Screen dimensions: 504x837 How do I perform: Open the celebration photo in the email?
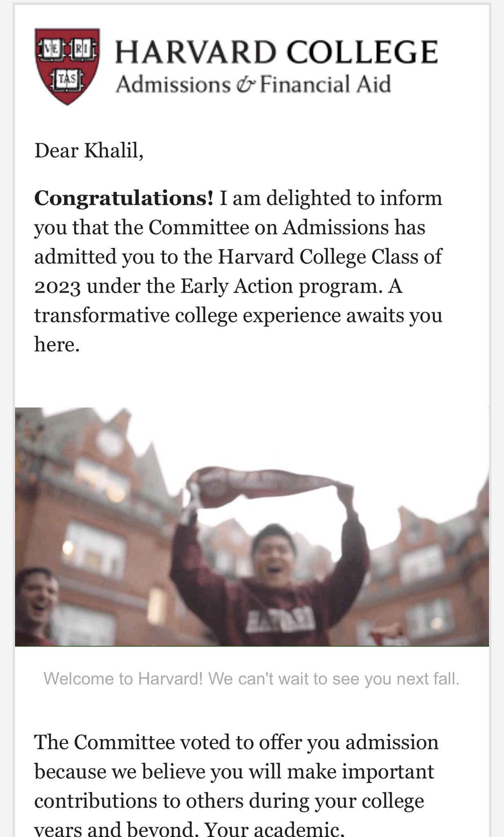[x=252, y=527]
